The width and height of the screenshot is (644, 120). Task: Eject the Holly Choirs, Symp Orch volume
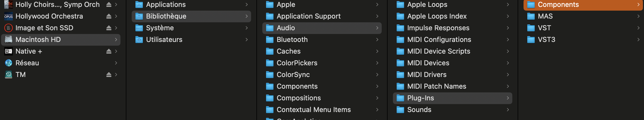coord(109,5)
